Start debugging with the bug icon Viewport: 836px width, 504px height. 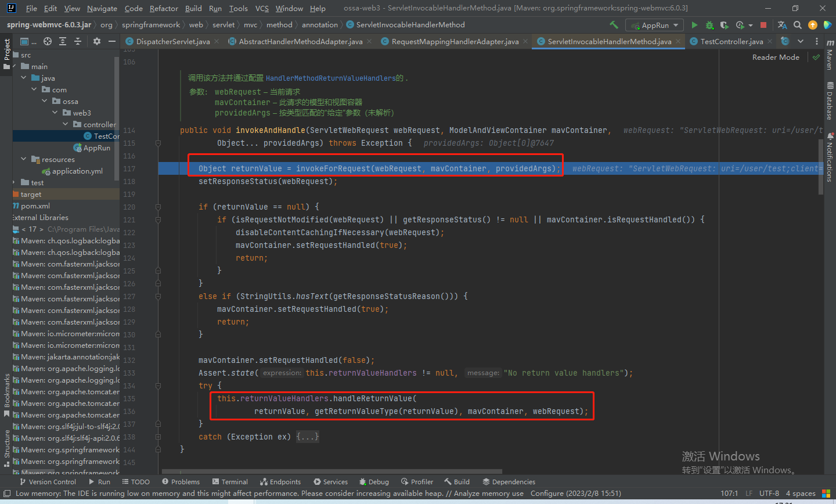point(709,25)
